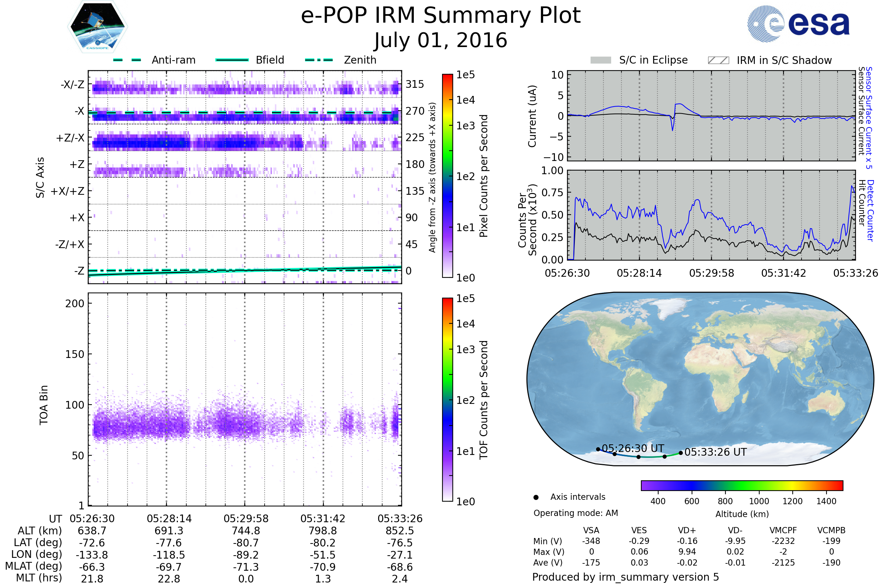Click the 05:26:30 UT map track label
882x588 pixels.
pos(632,448)
